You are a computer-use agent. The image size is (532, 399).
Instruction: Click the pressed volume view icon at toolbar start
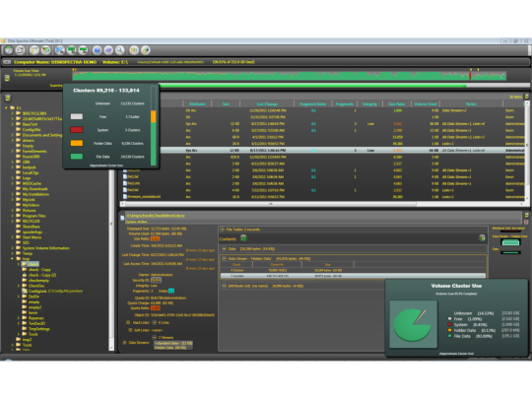coord(9,50)
